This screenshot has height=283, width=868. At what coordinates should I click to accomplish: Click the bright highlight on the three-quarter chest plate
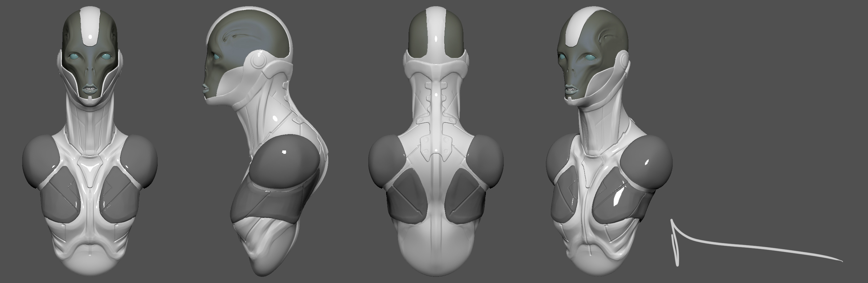coord(618,197)
